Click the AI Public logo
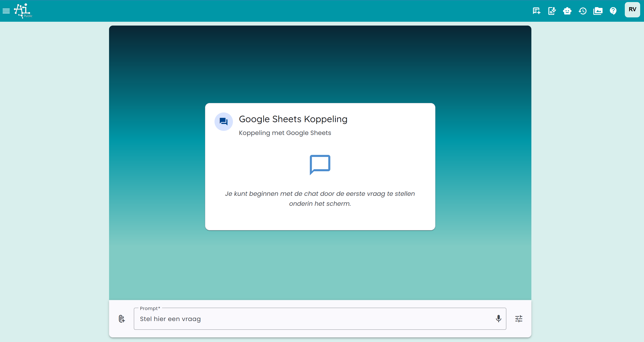The width and height of the screenshot is (644, 342). (x=23, y=11)
